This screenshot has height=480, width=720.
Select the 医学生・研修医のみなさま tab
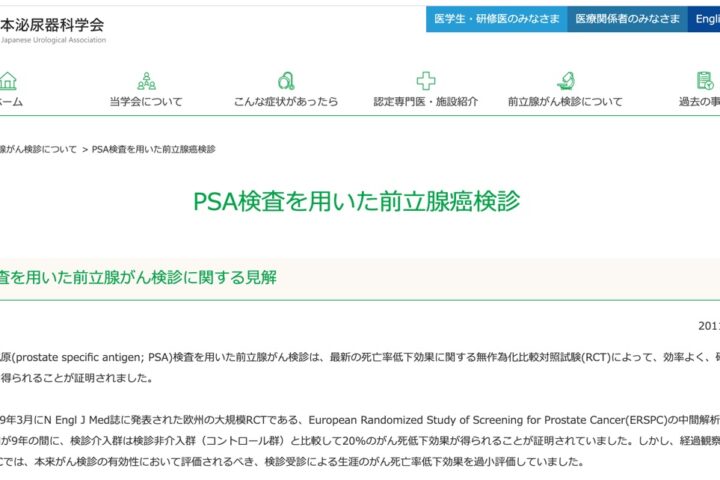pyautogui.click(x=496, y=19)
